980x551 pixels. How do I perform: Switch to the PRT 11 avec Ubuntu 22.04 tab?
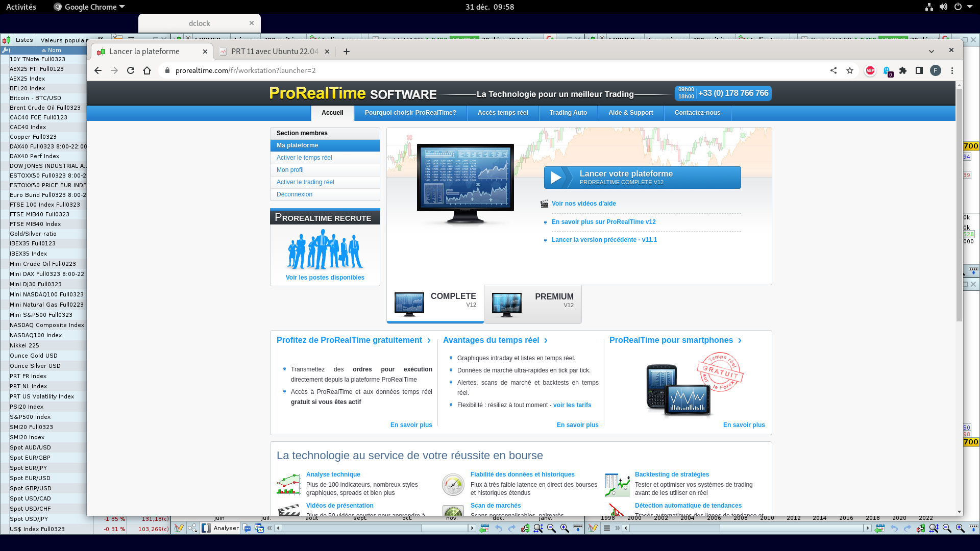(274, 52)
